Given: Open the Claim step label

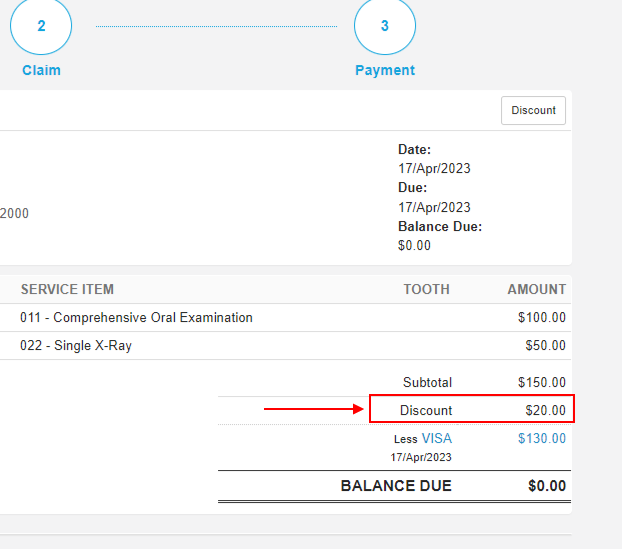Looking at the screenshot, I should pyautogui.click(x=41, y=70).
